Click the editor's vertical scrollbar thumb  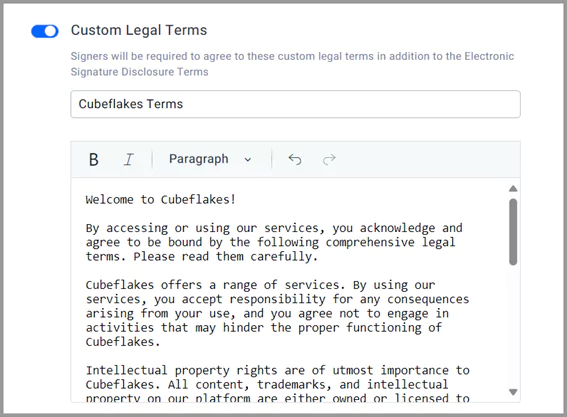pos(513,232)
